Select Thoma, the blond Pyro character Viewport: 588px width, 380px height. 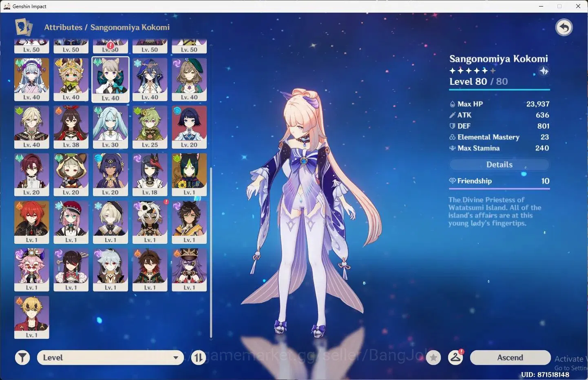click(x=31, y=318)
